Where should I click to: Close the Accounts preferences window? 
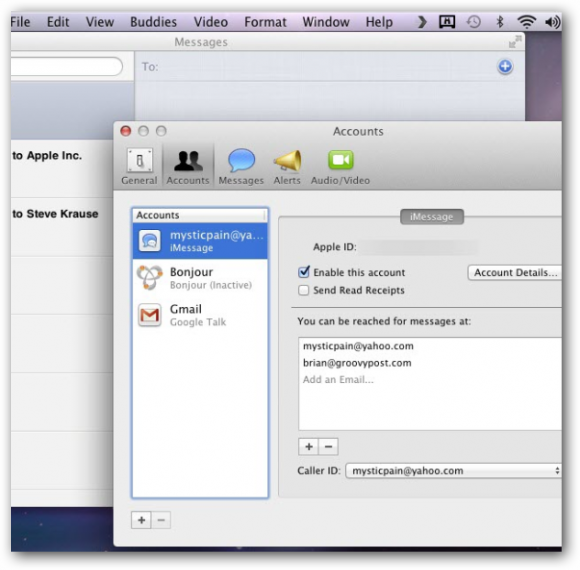point(126,131)
